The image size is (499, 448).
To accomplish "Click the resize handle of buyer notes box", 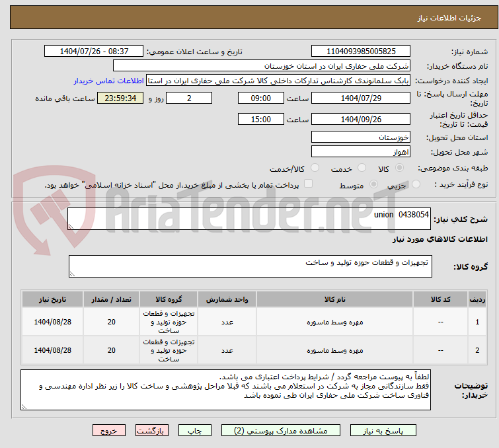I will pos(24,406).
